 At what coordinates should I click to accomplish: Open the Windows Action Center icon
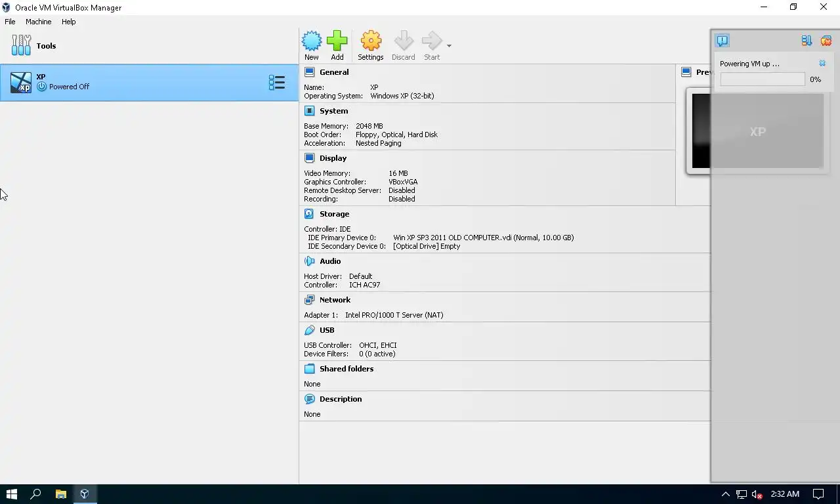818,494
